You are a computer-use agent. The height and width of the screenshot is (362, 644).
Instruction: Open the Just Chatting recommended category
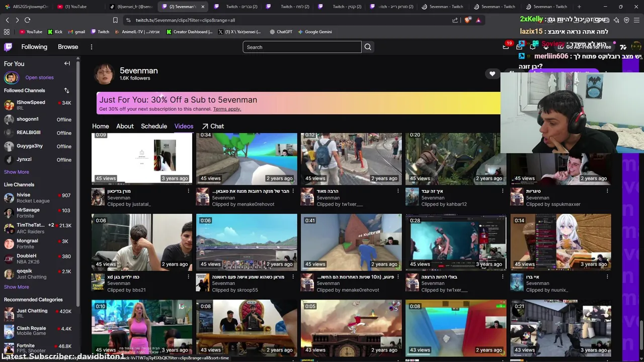click(38, 313)
